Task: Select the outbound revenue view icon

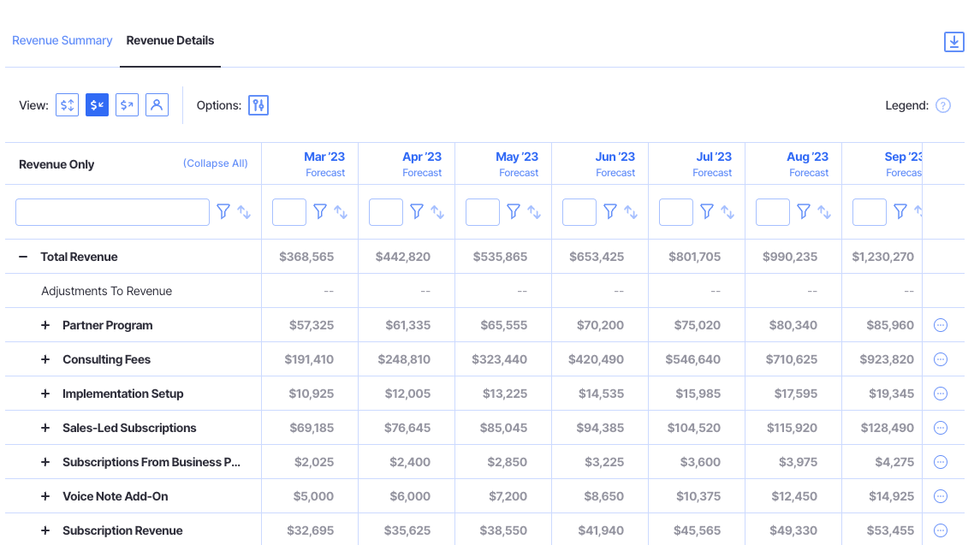Action: (x=127, y=104)
